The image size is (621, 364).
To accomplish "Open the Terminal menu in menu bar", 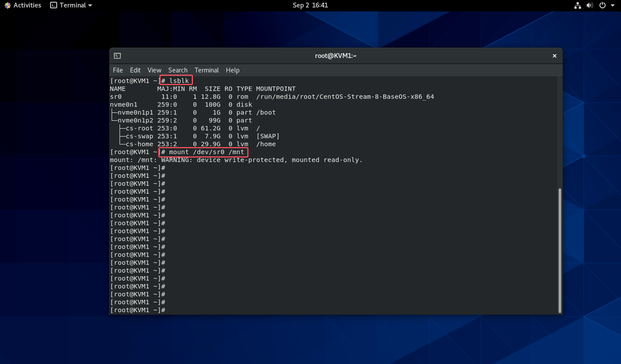I will (207, 70).
